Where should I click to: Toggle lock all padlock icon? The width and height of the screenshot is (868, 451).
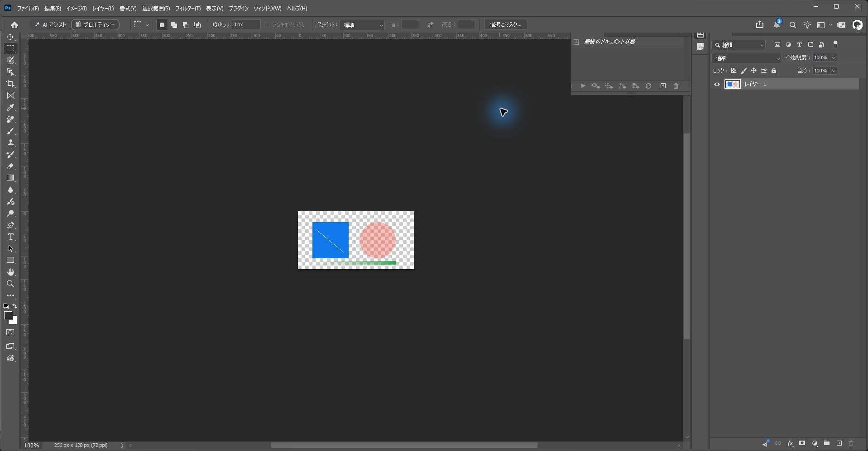point(774,71)
